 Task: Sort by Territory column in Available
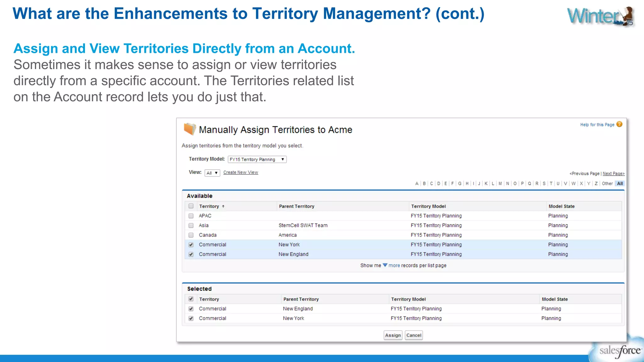[x=209, y=206]
